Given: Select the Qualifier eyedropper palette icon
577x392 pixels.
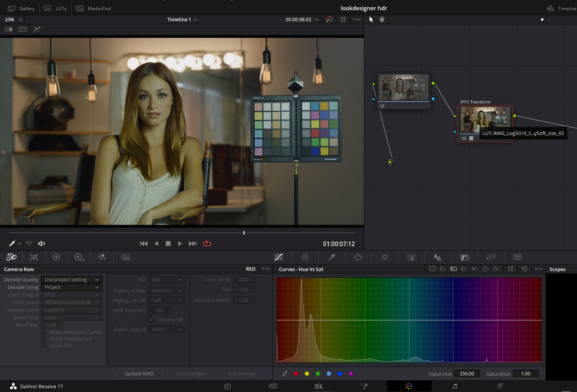Looking at the screenshot, I should (x=332, y=257).
